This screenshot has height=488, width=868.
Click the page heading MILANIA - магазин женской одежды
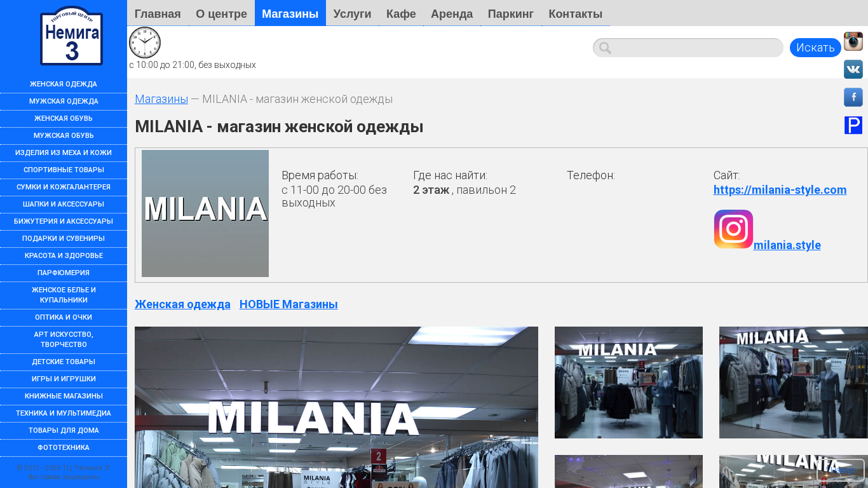click(279, 127)
